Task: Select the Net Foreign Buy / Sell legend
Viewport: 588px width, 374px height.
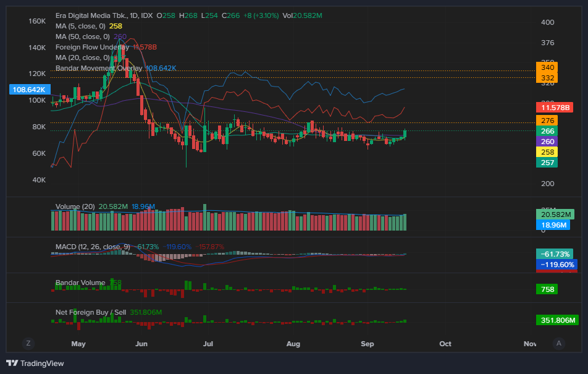Action: click(91, 312)
